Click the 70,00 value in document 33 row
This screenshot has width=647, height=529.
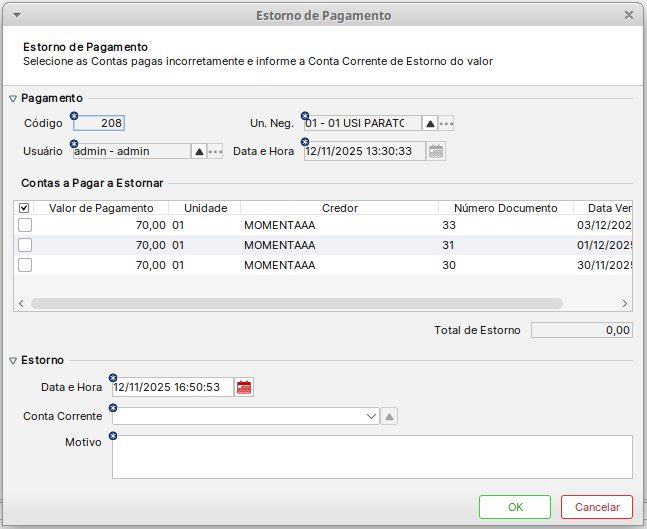[151, 225]
